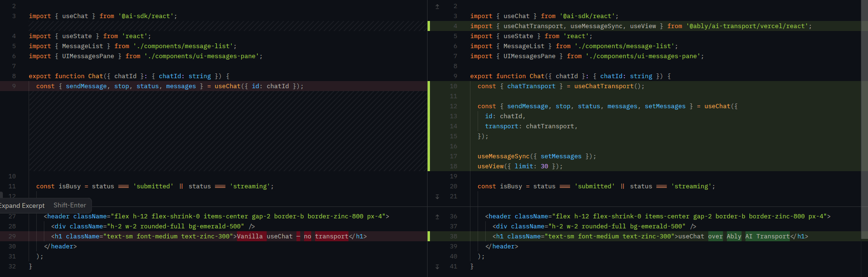Expand hidden lines above right-pane line 36
Image resolution: width=868 pixels, height=277 pixels.
[437, 216]
